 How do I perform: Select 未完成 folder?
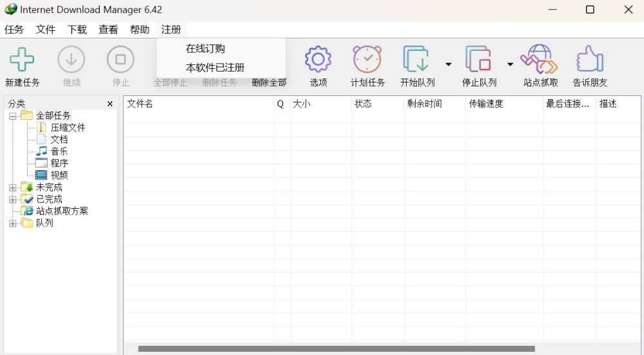(x=49, y=187)
